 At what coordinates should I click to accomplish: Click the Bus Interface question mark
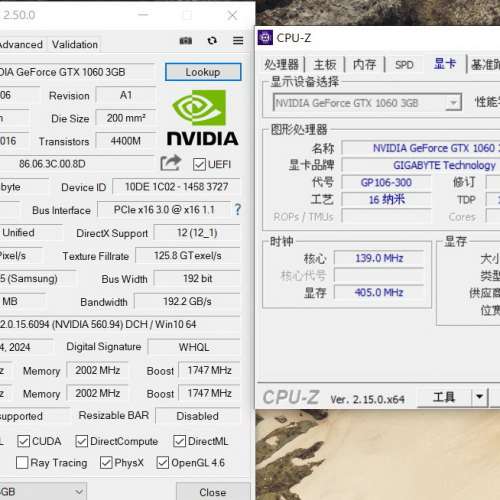(x=237, y=210)
